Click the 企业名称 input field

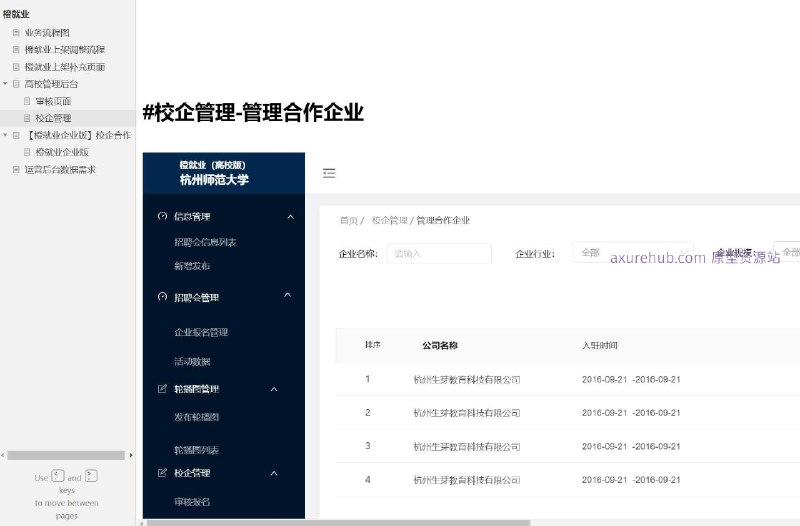coord(439,253)
